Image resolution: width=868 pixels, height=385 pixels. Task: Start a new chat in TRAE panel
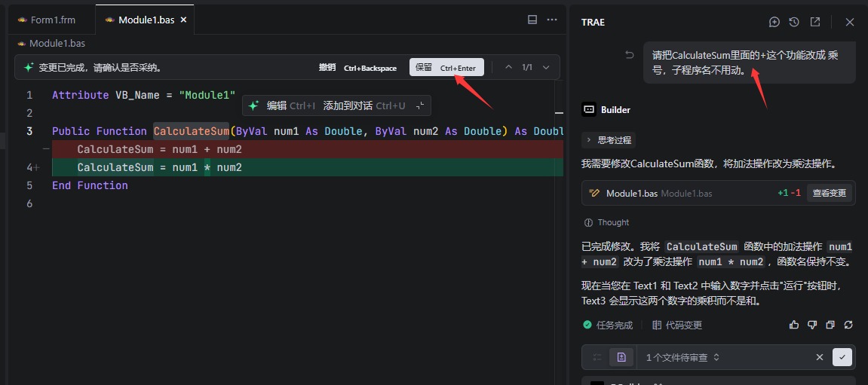(x=774, y=22)
